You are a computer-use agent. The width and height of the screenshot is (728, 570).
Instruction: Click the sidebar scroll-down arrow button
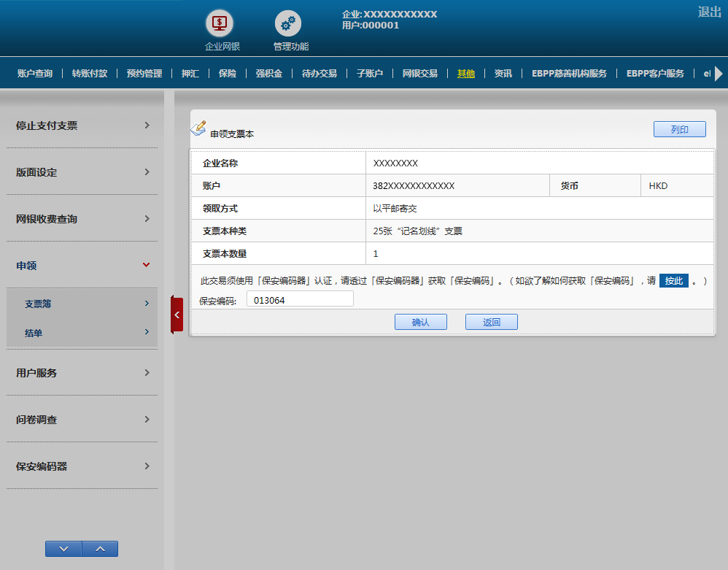(x=63, y=549)
